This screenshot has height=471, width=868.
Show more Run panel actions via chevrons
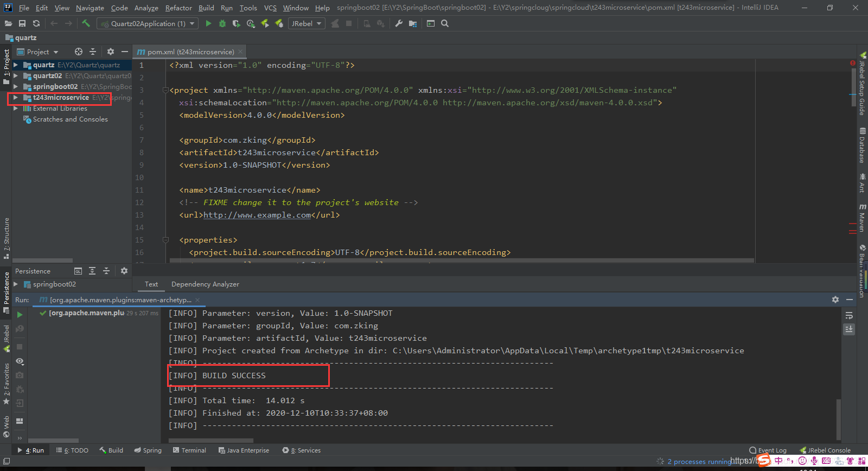20,438
